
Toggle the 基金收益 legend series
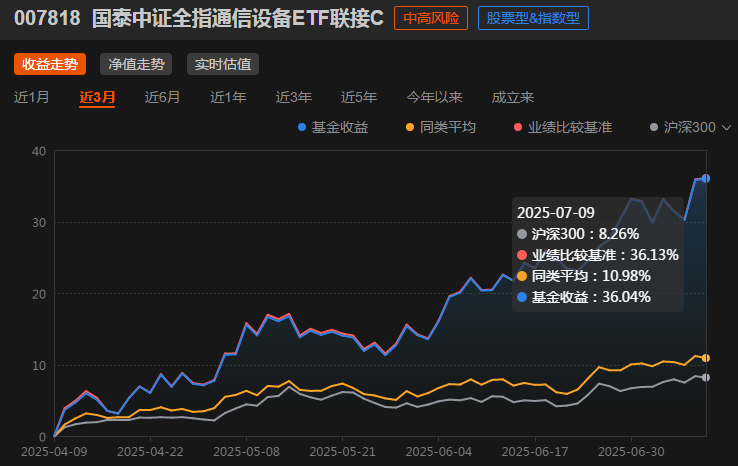pos(333,127)
